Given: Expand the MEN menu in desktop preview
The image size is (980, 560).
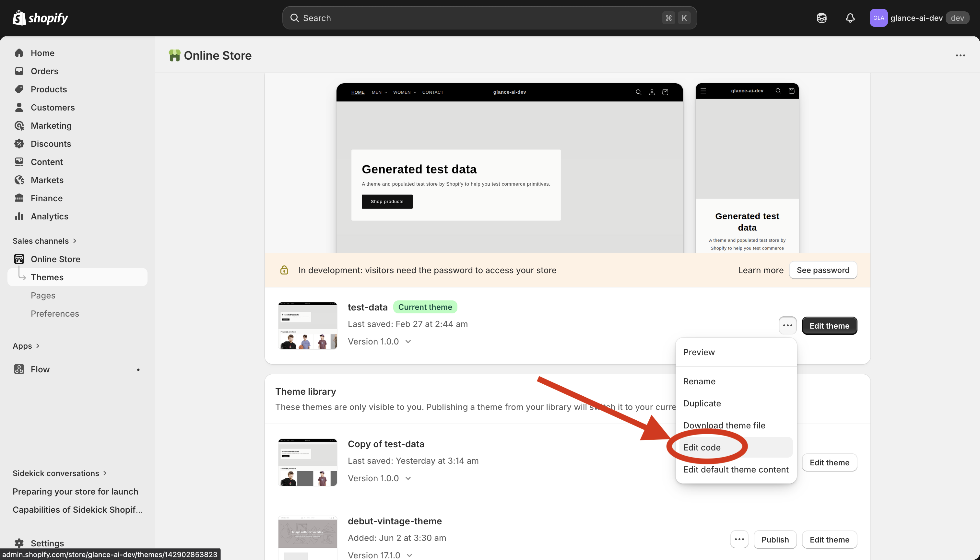Looking at the screenshot, I should [379, 92].
